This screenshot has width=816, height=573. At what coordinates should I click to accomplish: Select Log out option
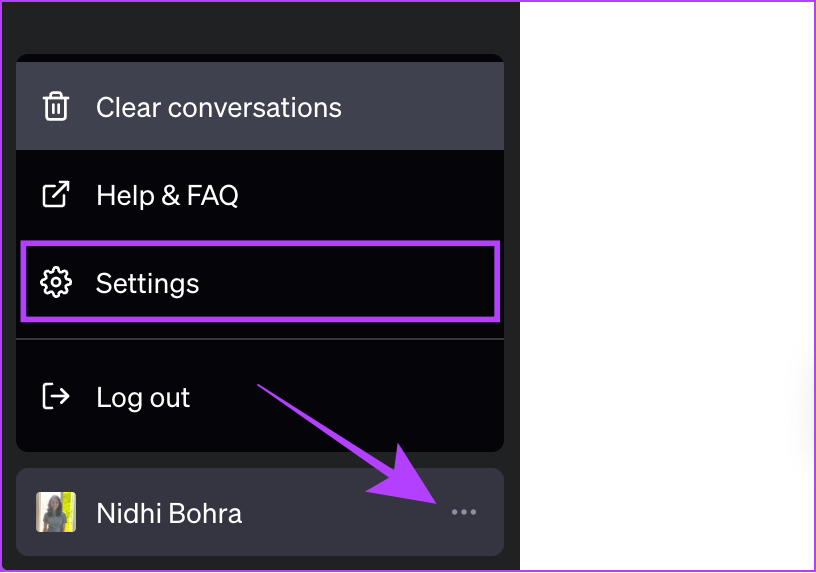(x=260, y=396)
